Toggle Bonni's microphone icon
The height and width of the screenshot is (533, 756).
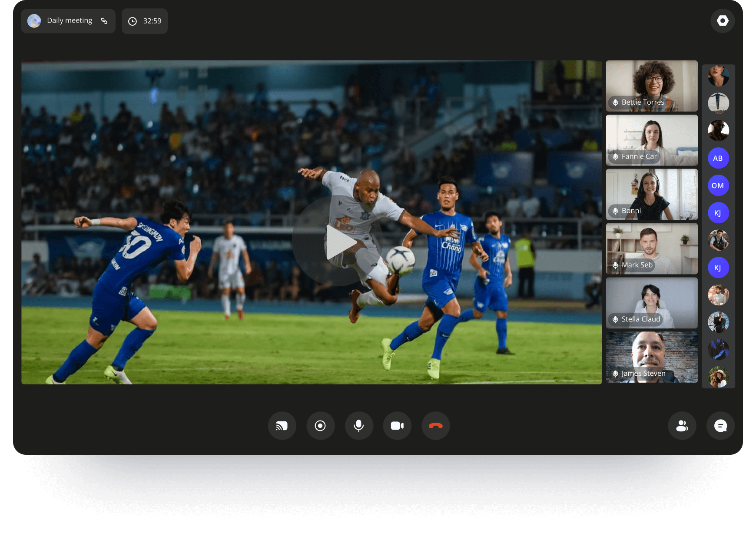pyautogui.click(x=615, y=211)
